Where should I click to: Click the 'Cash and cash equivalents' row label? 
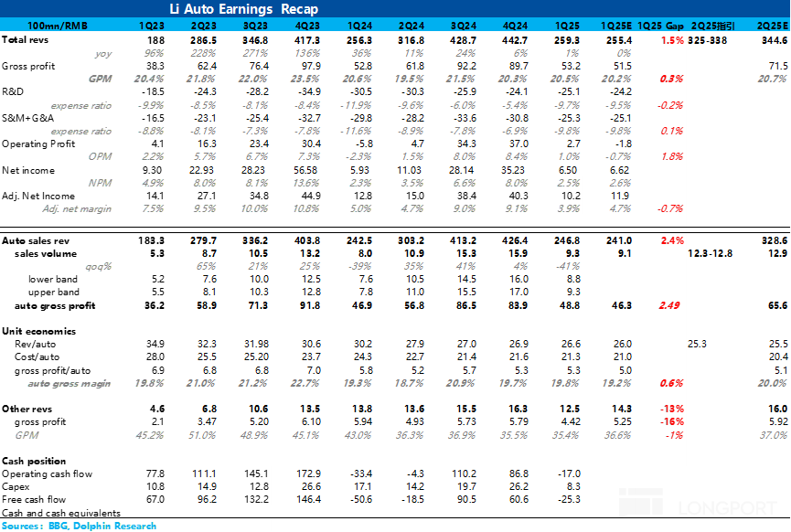(x=61, y=513)
